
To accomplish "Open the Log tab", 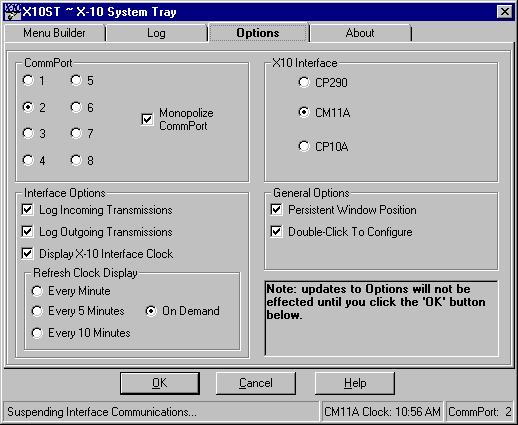I will (x=156, y=33).
